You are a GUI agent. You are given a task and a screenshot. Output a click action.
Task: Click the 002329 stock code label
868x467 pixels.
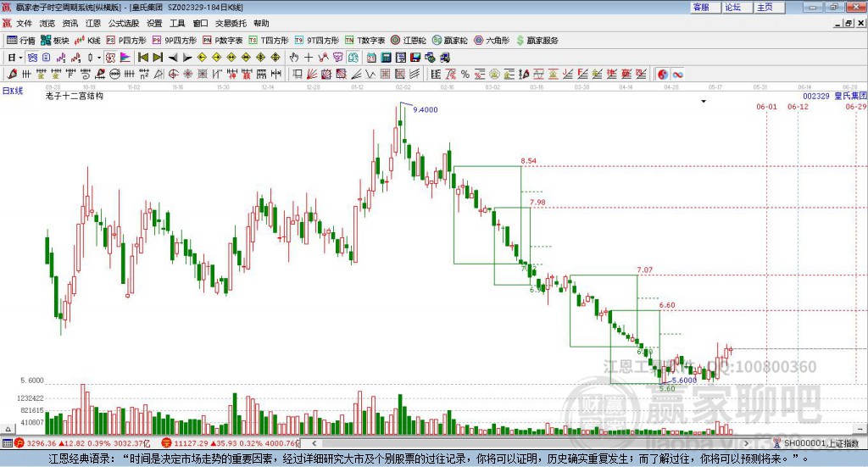[x=816, y=97]
